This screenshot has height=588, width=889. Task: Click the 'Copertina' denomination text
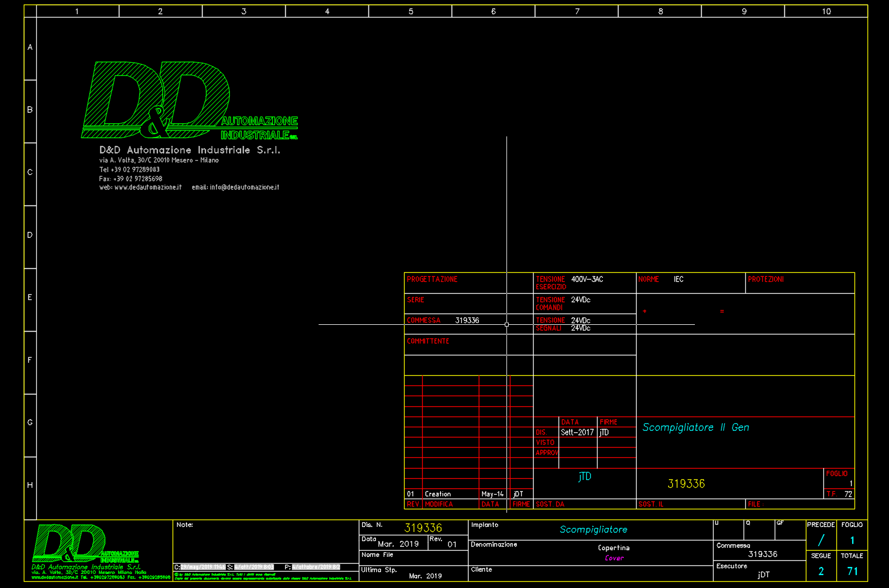[x=613, y=548]
